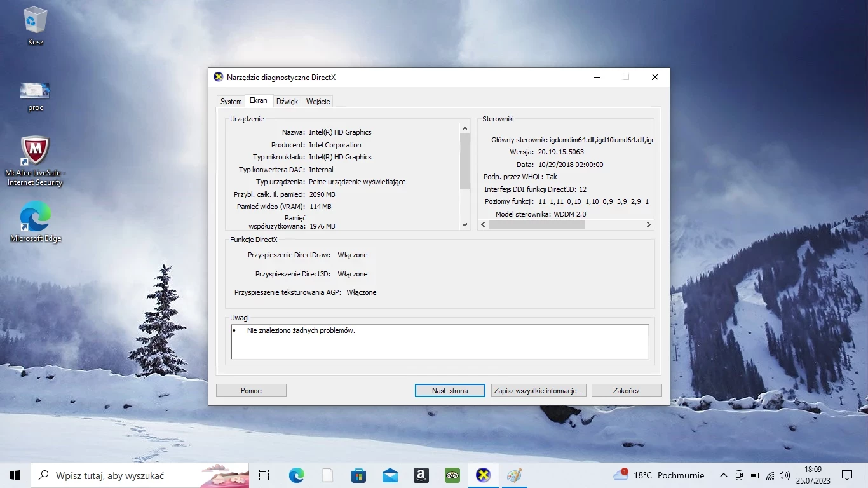Click the Meet Now tray icon
Image resolution: width=868 pixels, height=488 pixels.
pos(739,475)
